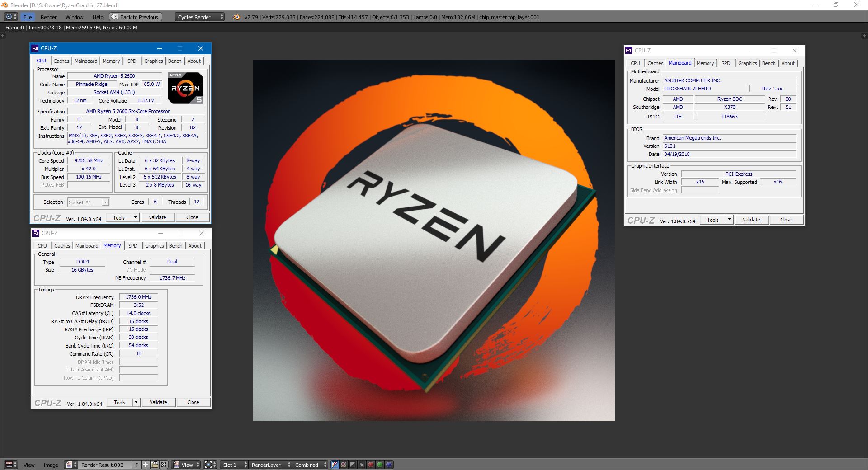Image resolution: width=868 pixels, height=470 pixels.
Task: Click Validate in CPU-Z CPU window
Action: coord(157,217)
